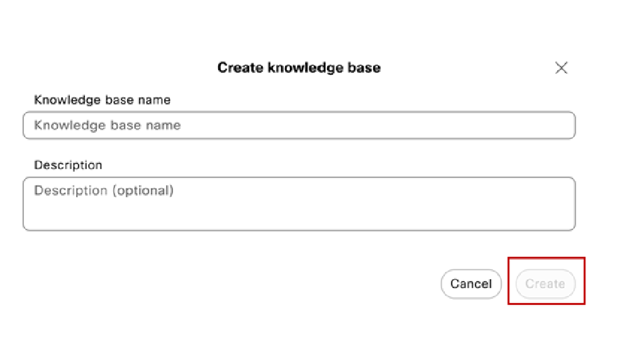The image size is (639, 364).
Task: Close the Create knowledge base dialog
Action: click(x=561, y=68)
